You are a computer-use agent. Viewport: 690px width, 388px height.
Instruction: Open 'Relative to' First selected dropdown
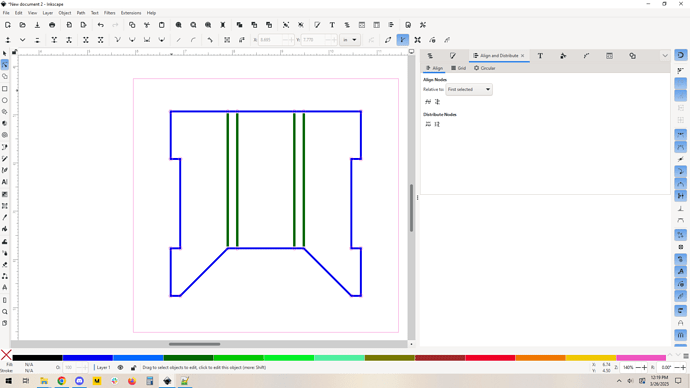tap(469, 89)
